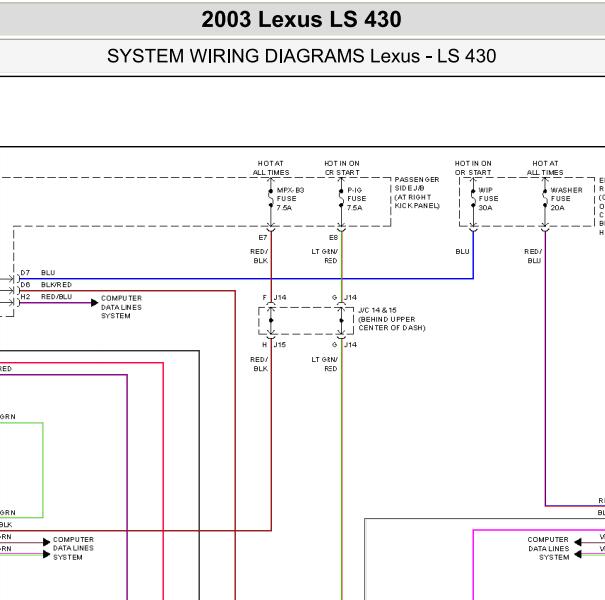
Task: Click 'HOT AT ALL TIMES' above MPX-B3 fuse
Action: [271, 168]
